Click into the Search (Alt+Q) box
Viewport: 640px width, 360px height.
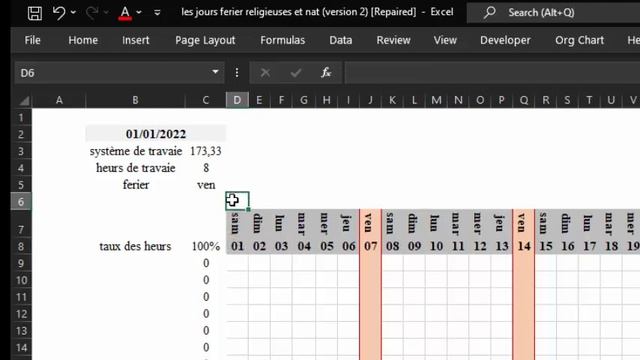tap(553, 13)
